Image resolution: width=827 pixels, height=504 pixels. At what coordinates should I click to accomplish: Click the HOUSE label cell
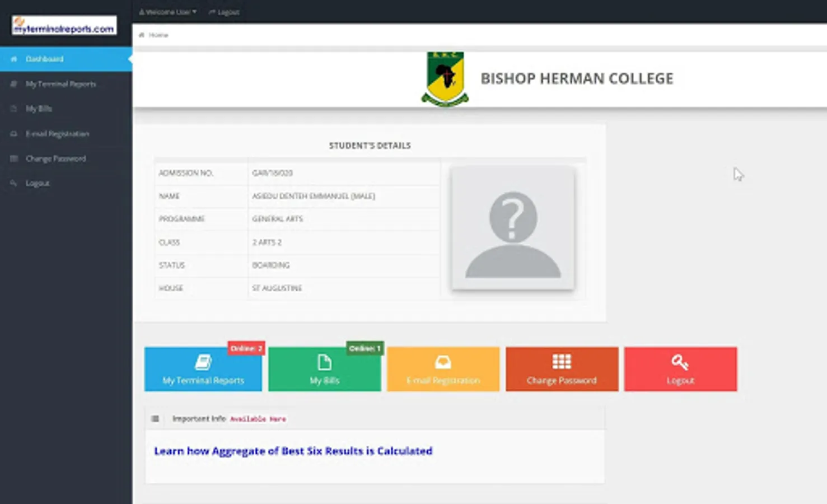coord(202,288)
